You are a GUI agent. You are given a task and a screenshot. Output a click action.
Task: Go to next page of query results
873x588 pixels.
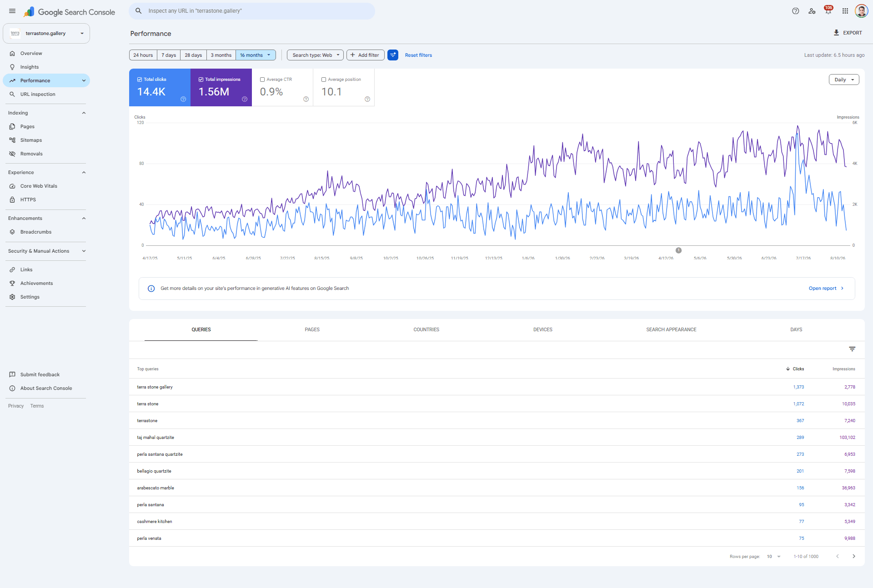tap(853, 556)
